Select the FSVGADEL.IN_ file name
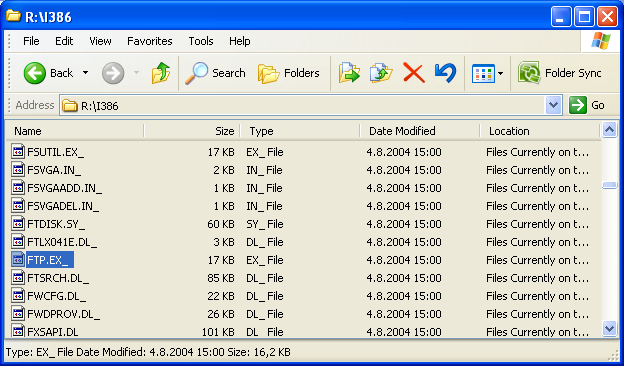Image resolution: width=624 pixels, height=366 pixels. click(x=63, y=206)
